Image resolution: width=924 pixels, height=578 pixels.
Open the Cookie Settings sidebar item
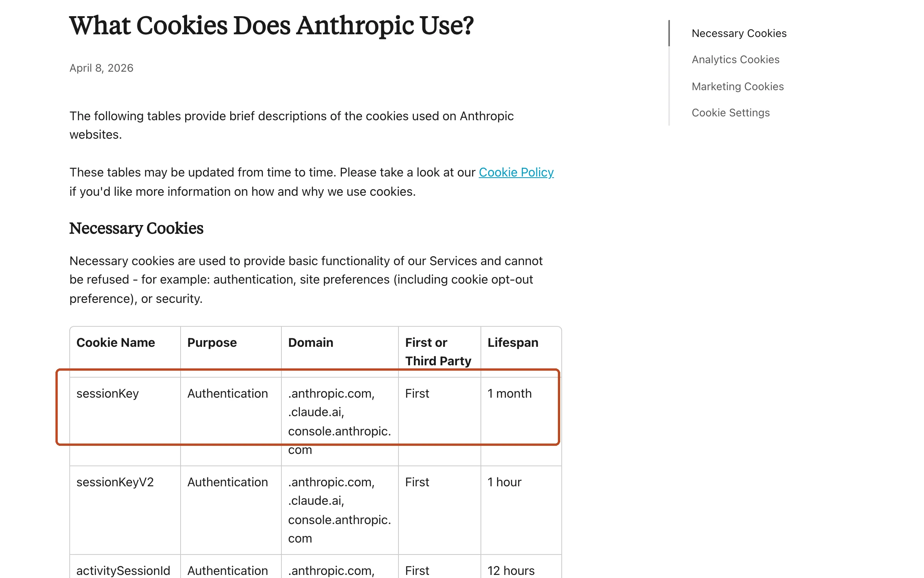pyautogui.click(x=730, y=113)
